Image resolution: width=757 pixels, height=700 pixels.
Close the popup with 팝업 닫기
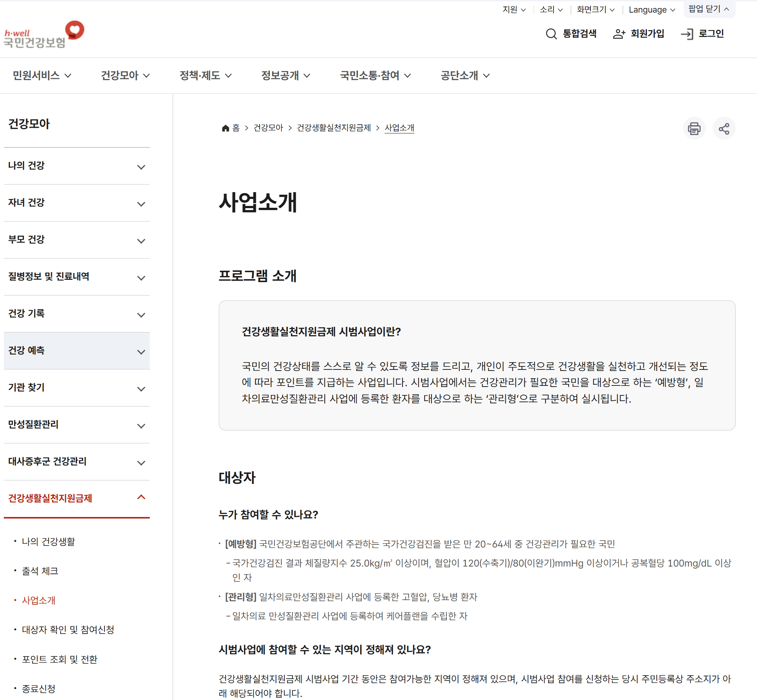[x=709, y=9]
